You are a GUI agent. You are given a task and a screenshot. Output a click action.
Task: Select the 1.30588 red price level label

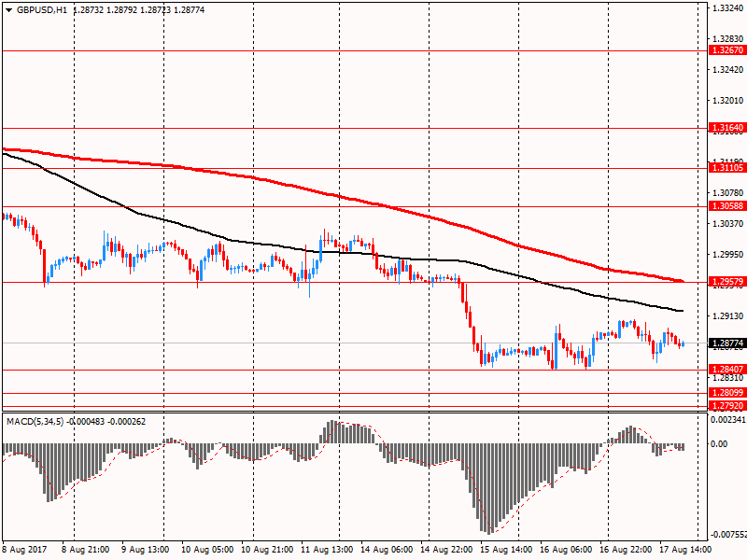click(x=727, y=206)
